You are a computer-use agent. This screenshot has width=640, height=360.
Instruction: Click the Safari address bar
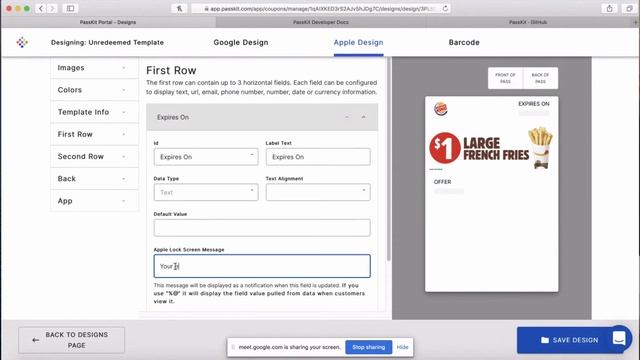click(320, 8)
